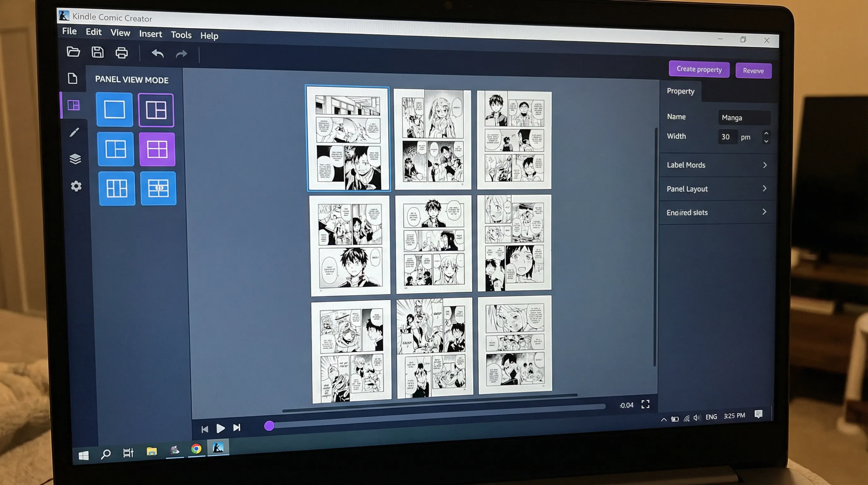This screenshot has height=485, width=868.
Task: Play the panel preview animation
Action: 221,428
